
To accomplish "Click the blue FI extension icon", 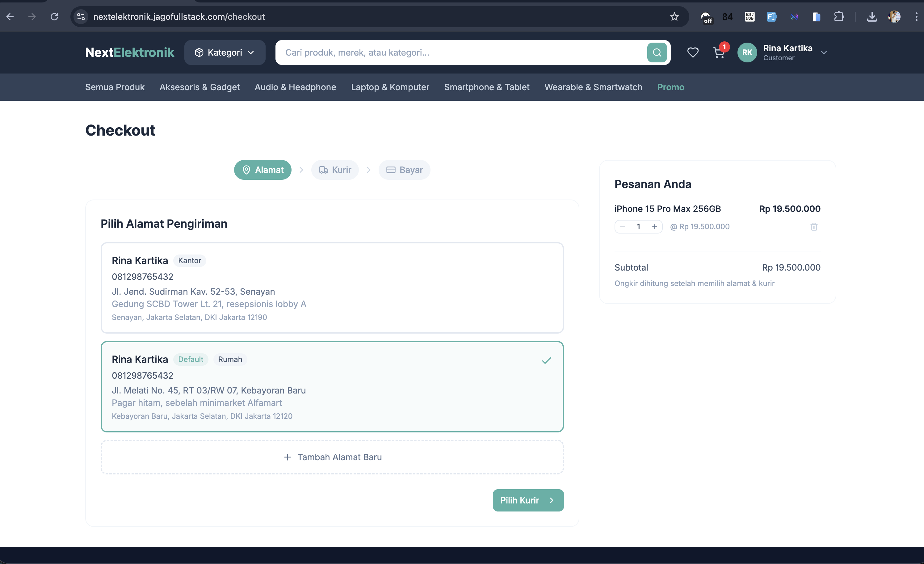I will click(772, 16).
